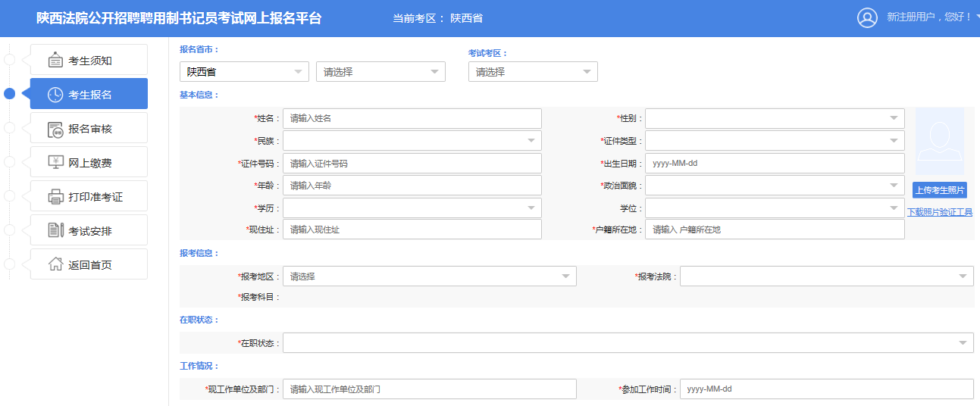Go to 网上缴费 sidebar item
The image size is (980, 406).
(x=89, y=162)
